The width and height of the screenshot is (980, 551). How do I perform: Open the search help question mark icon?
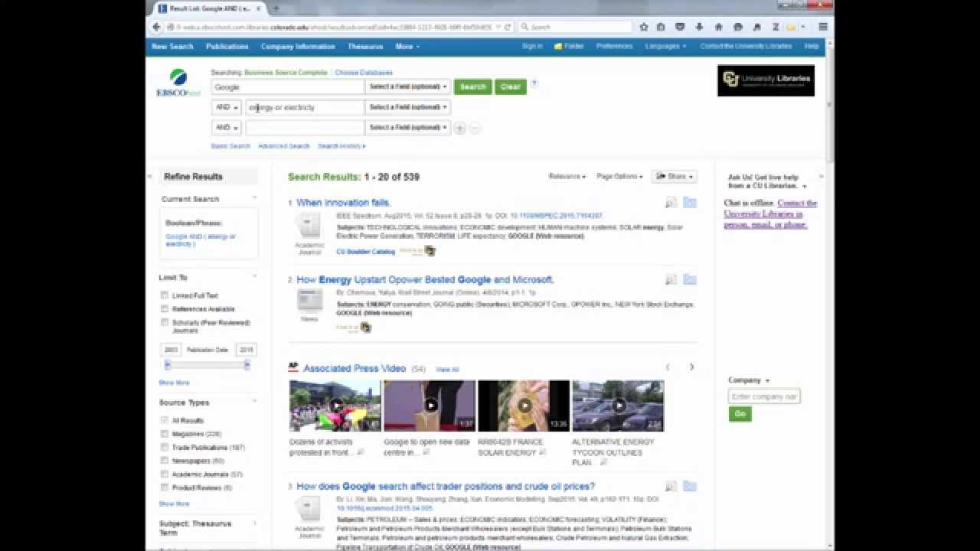tap(534, 83)
